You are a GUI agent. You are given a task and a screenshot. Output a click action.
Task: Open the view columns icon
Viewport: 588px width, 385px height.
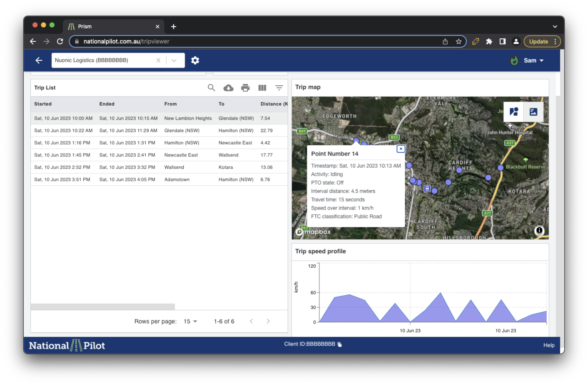262,88
